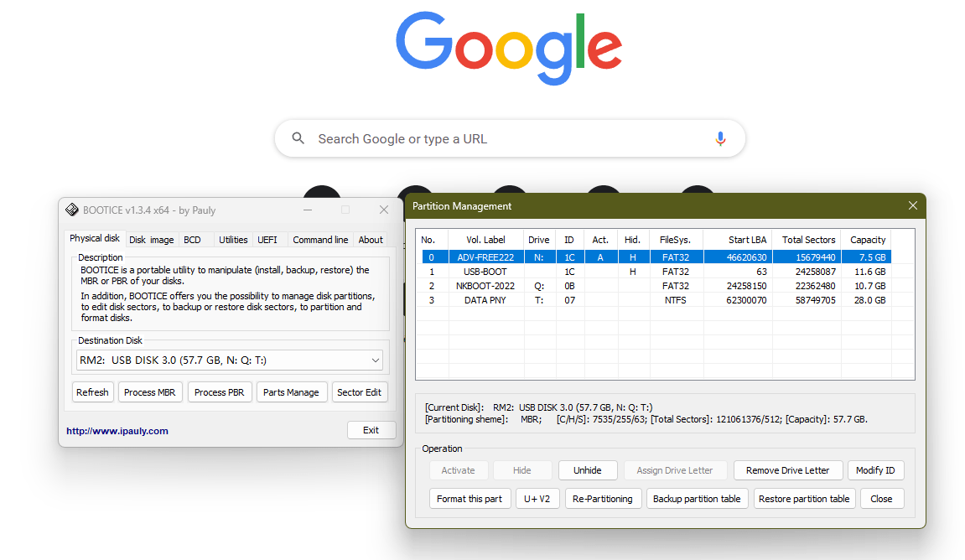Click Backup partition table button
The height and width of the screenshot is (560, 965).
[x=696, y=499]
